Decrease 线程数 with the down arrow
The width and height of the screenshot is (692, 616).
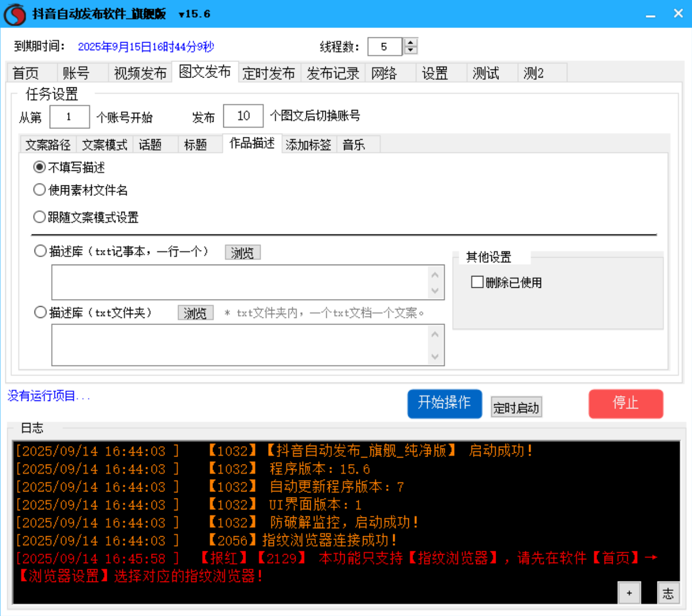(409, 51)
